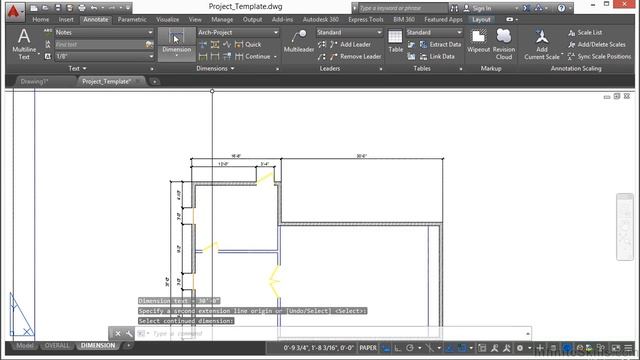
Task: Select the Revision Cloud tool
Action: click(x=504, y=44)
